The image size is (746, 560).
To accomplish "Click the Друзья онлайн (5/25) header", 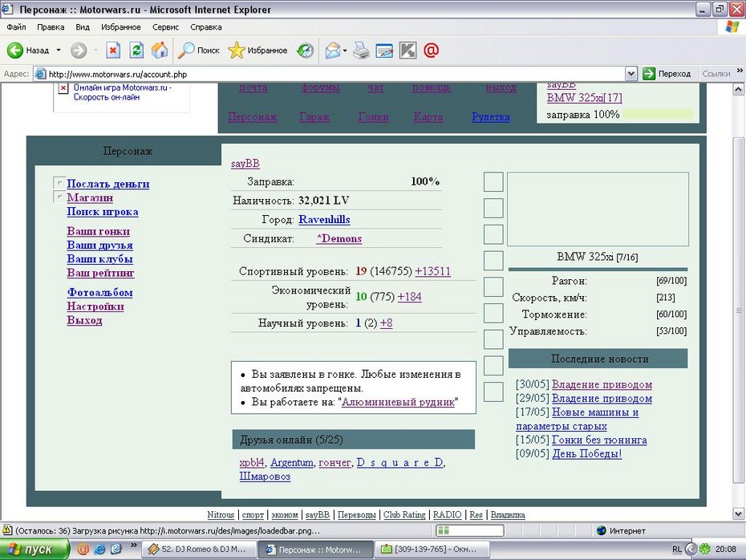I will click(354, 440).
